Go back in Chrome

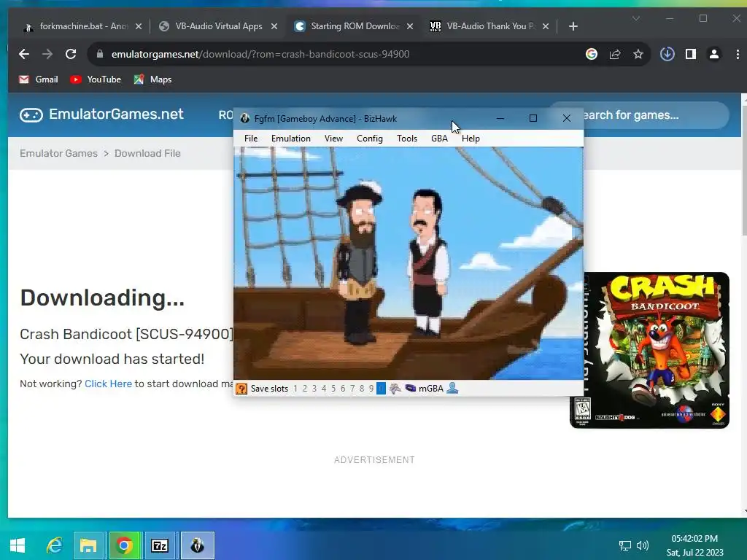coord(24,54)
